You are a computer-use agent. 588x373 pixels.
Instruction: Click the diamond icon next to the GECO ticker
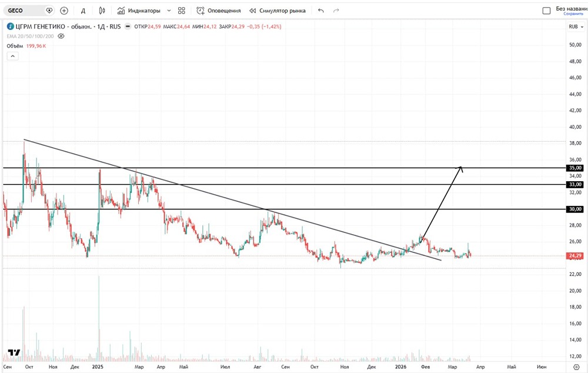tap(49, 11)
